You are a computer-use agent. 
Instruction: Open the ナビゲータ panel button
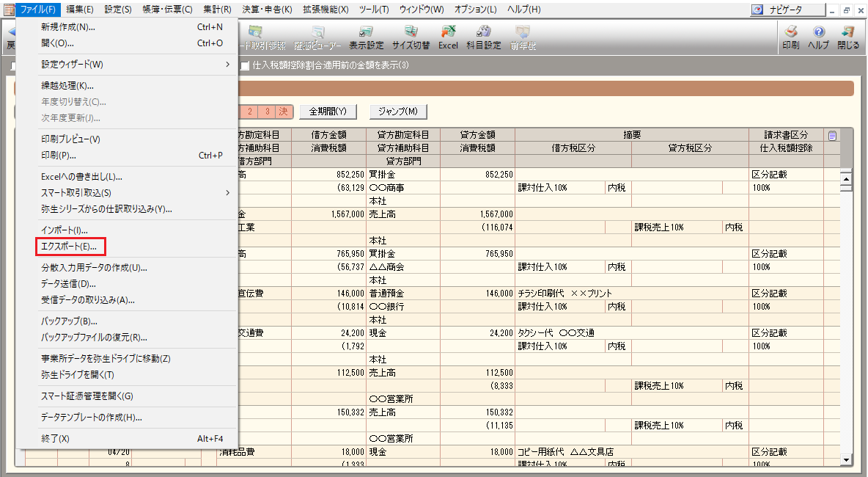(787, 10)
